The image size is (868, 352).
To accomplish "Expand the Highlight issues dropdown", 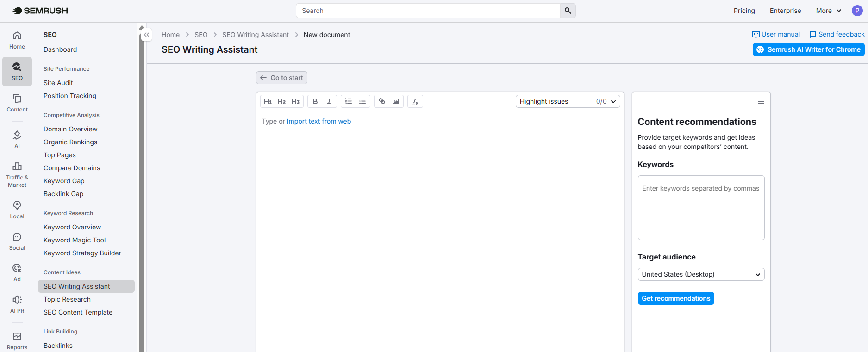I will 568,101.
